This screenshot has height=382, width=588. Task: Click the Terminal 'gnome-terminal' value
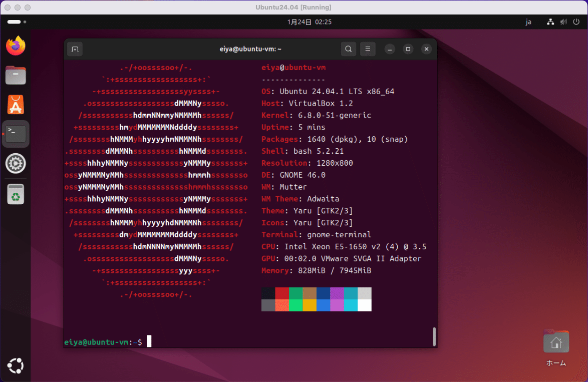(339, 235)
